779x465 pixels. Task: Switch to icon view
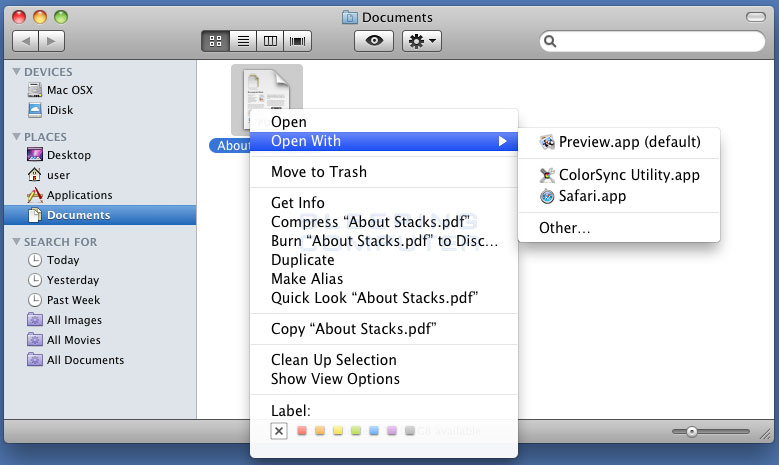click(216, 41)
